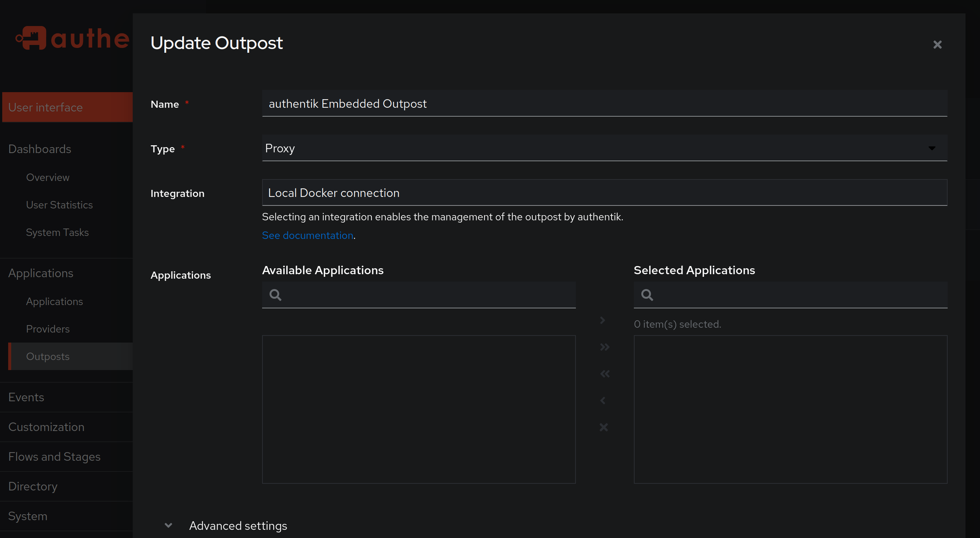The width and height of the screenshot is (980, 538).
Task: Click the Selected Applications list box
Action: (790, 409)
